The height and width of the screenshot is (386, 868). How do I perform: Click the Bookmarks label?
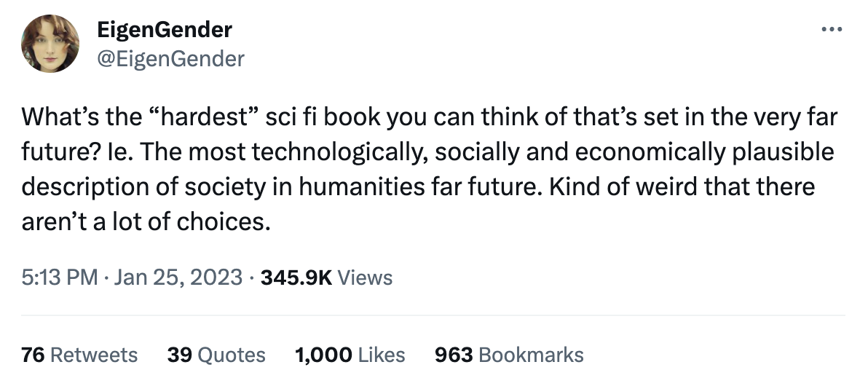(x=532, y=355)
